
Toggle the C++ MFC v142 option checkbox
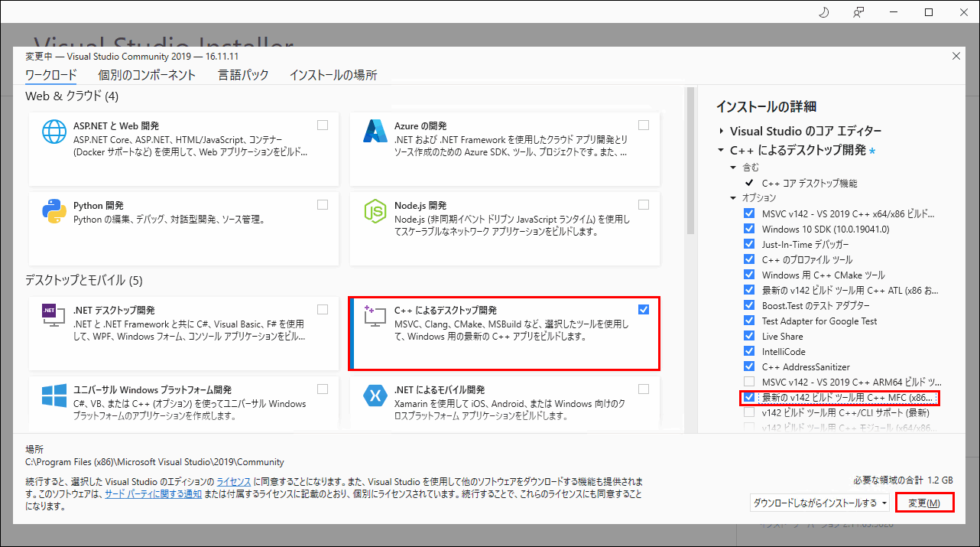pos(749,397)
